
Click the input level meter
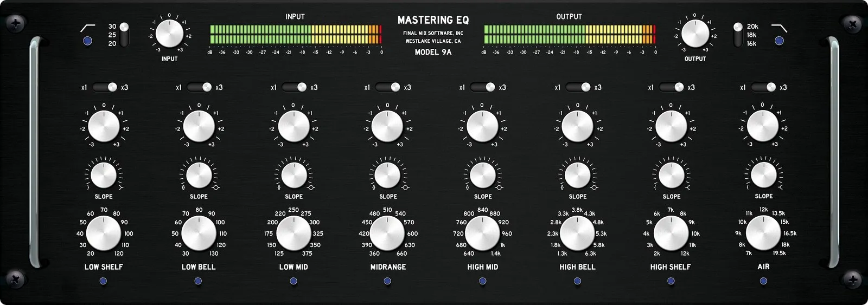coord(296,34)
